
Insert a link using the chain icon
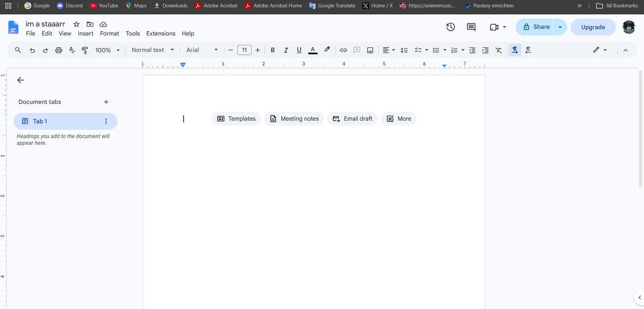click(x=343, y=50)
